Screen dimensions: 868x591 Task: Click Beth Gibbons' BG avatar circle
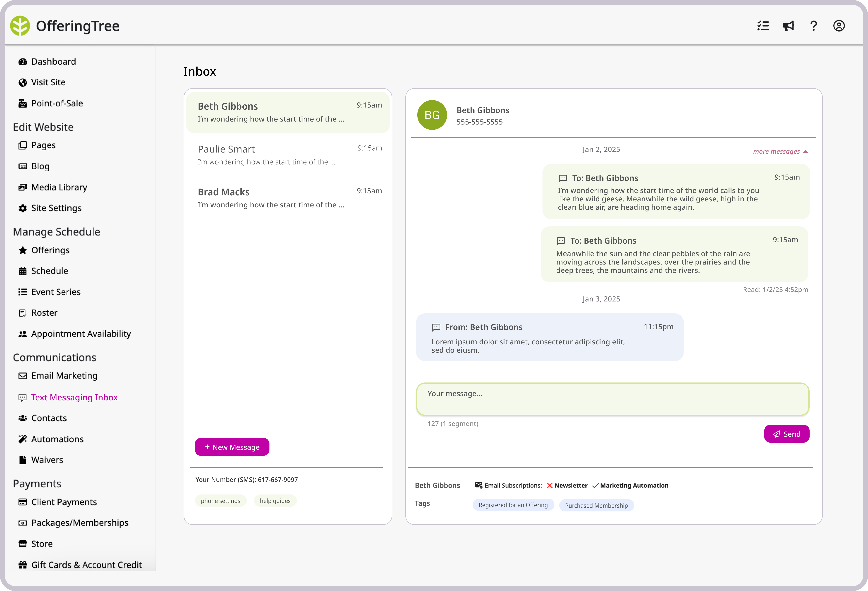(x=432, y=115)
